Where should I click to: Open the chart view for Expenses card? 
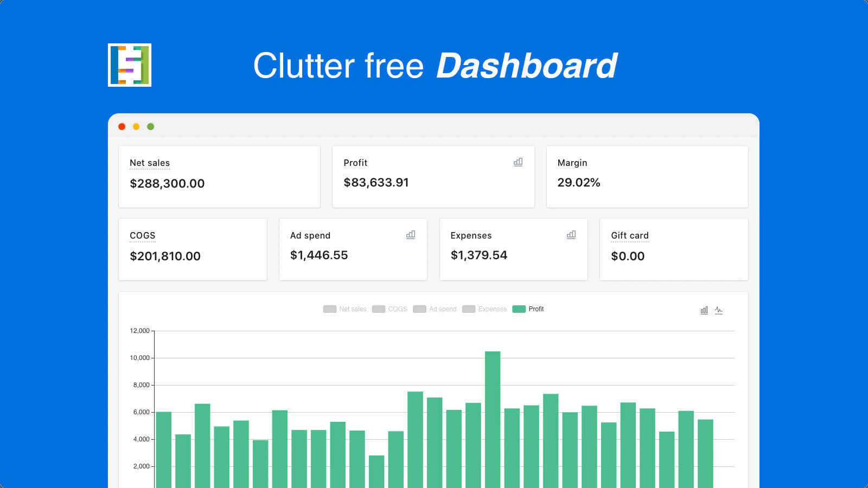click(x=571, y=235)
